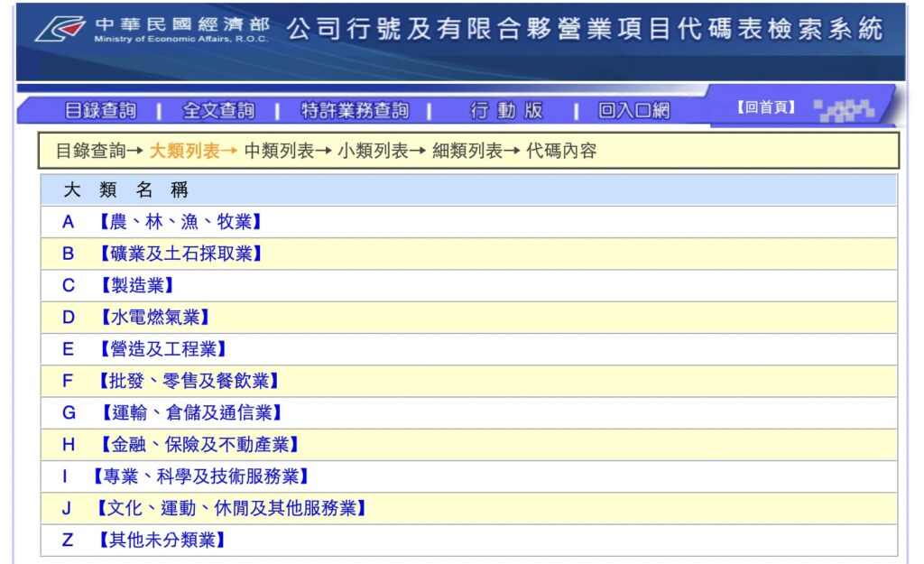
Task: Open the 特許業務查詢 navigation tab
Action: click(x=354, y=110)
